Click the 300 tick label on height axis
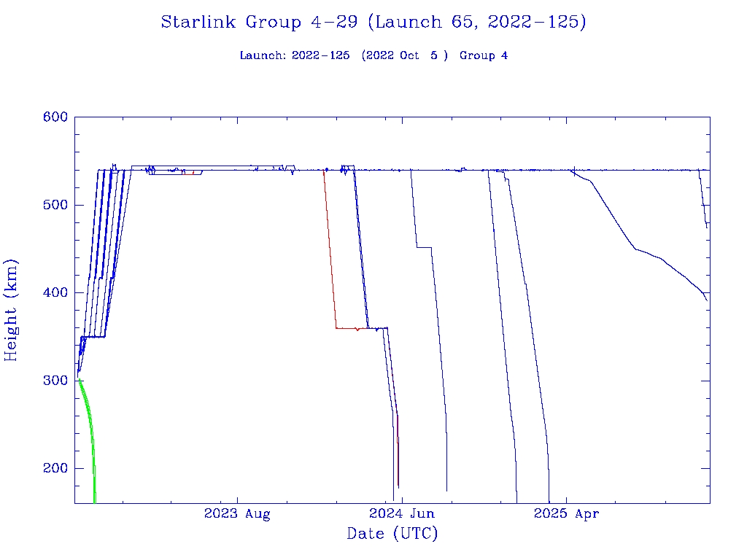Screen dimensions: 747x560 [x=55, y=381]
